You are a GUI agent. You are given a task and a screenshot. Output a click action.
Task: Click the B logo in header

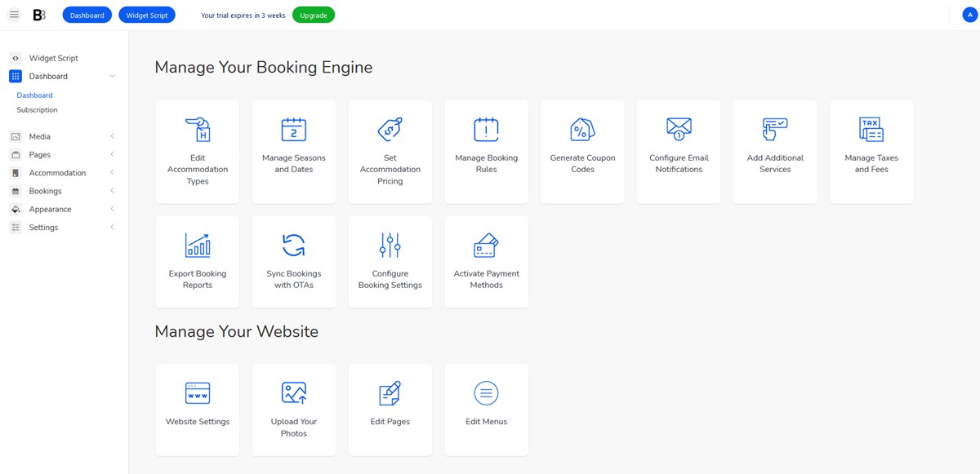(x=39, y=15)
